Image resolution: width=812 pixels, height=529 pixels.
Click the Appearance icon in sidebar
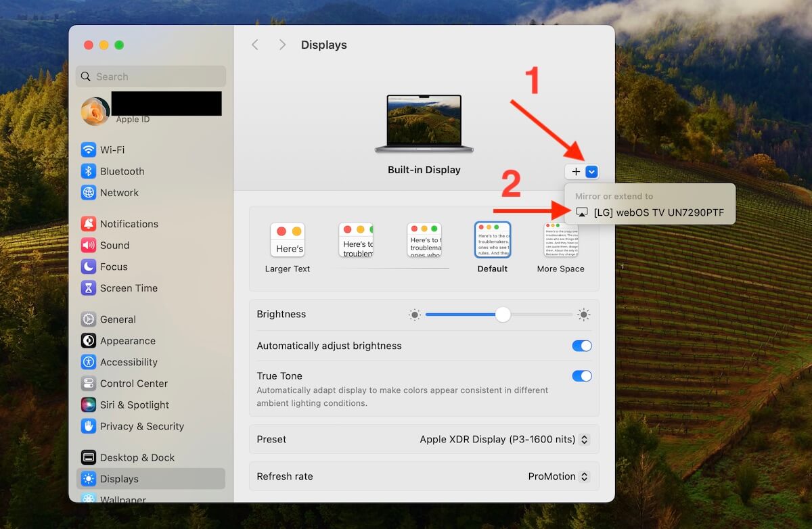(x=89, y=341)
